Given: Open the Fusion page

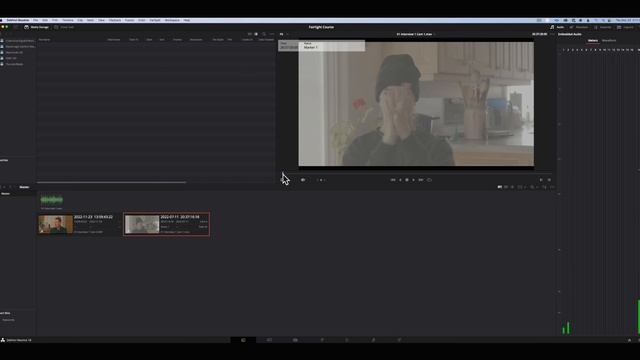Looking at the screenshot, I should pos(322,340).
